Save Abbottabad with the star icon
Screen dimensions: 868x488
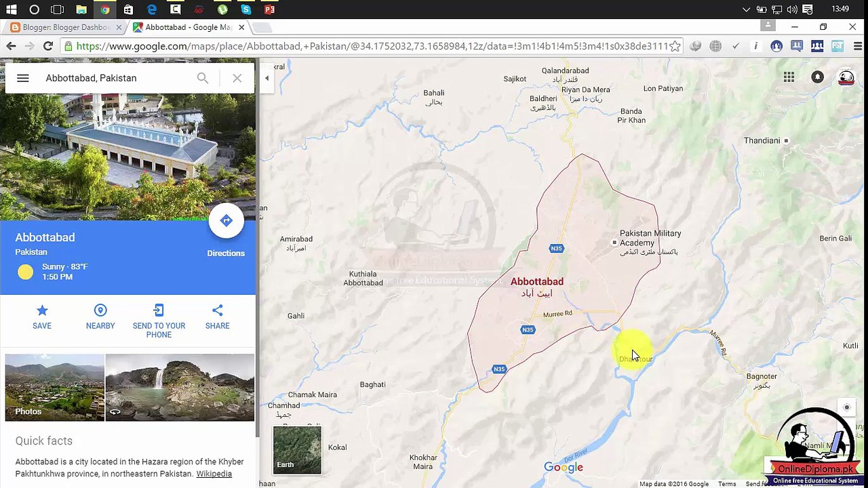pos(42,317)
